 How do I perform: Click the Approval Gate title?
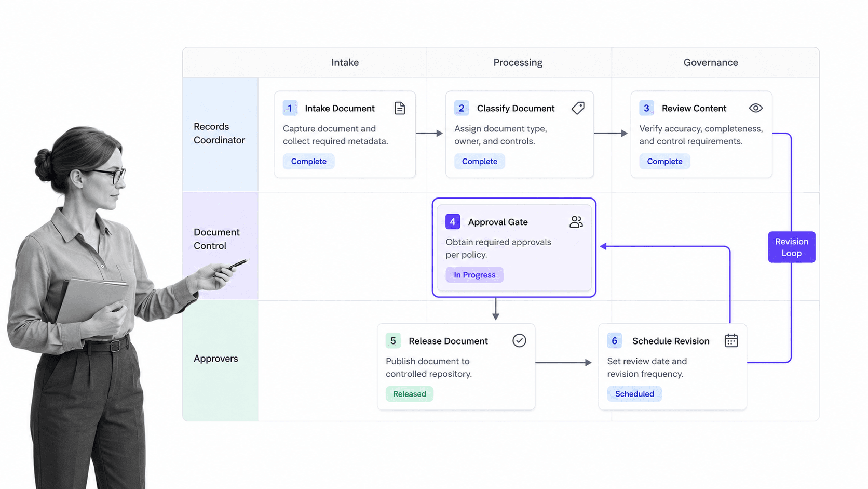(x=498, y=222)
